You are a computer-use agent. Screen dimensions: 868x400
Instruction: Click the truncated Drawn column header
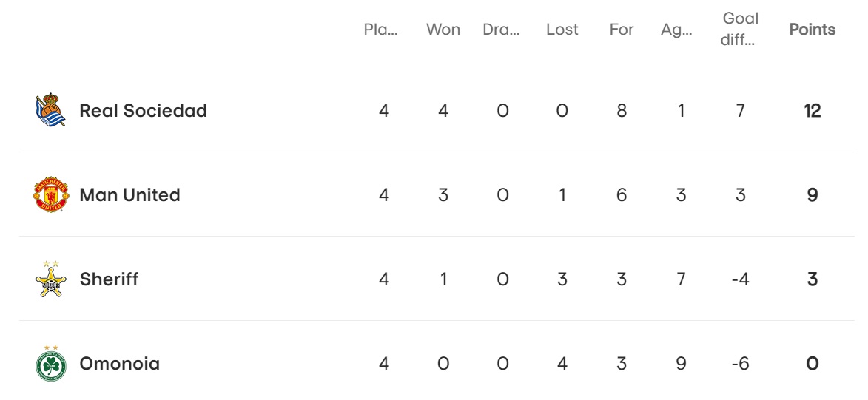pyautogui.click(x=501, y=30)
